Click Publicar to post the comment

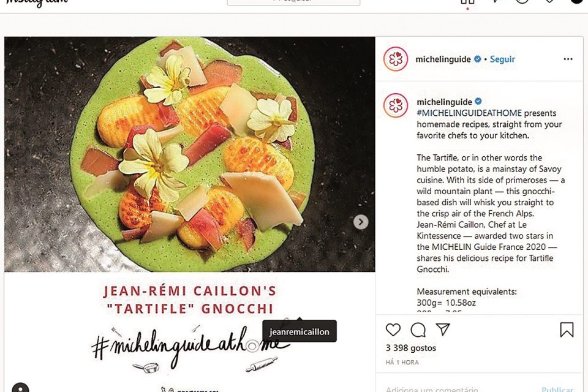[557, 389]
